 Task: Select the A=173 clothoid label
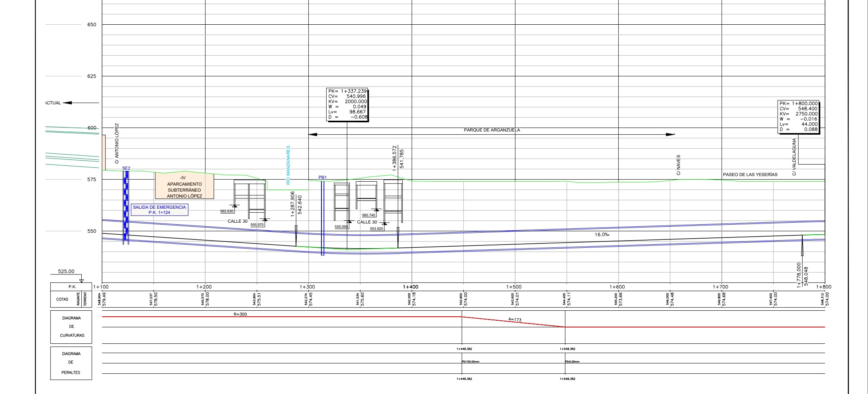(515, 320)
